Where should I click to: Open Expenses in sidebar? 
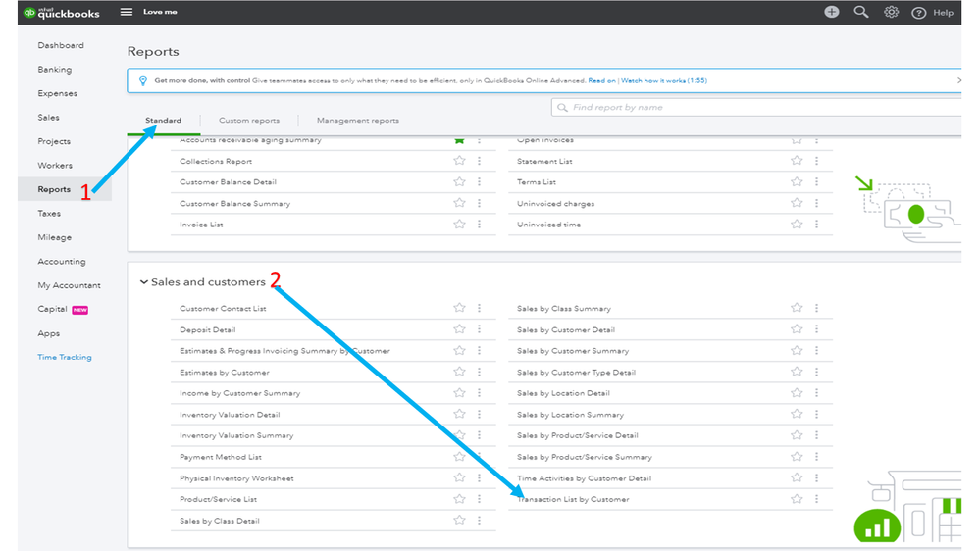pyautogui.click(x=58, y=94)
